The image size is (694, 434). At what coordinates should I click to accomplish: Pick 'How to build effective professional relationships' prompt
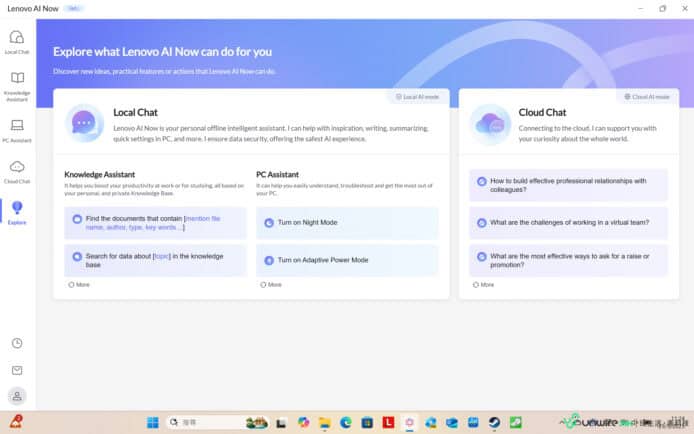pyautogui.click(x=568, y=185)
